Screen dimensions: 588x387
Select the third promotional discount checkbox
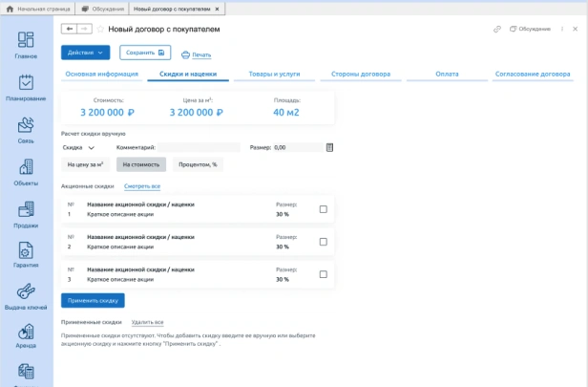click(323, 273)
